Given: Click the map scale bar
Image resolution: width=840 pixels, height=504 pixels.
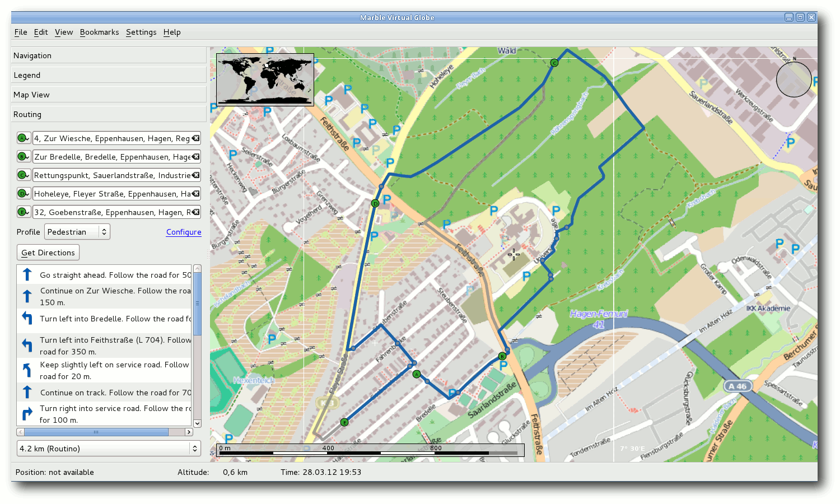Looking at the screenshot, I should click(370, 450).
